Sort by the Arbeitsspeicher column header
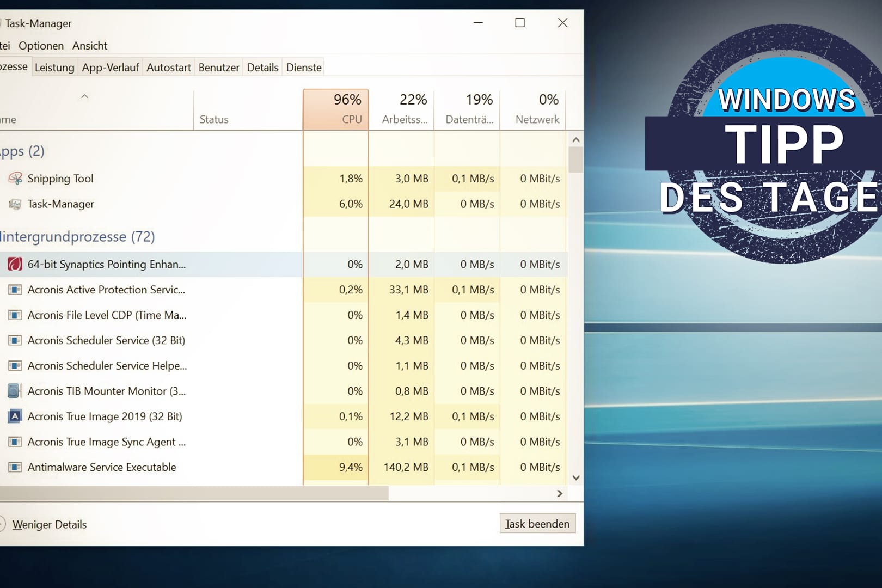 pos(402,109)
